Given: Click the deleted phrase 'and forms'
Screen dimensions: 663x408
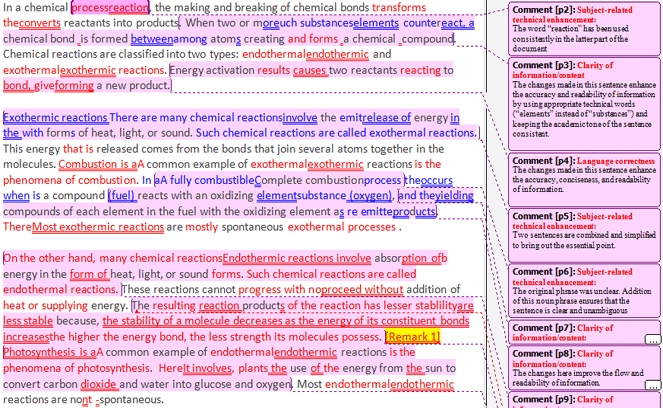Looking at the screenshot, I should click(x=313, y=39).
